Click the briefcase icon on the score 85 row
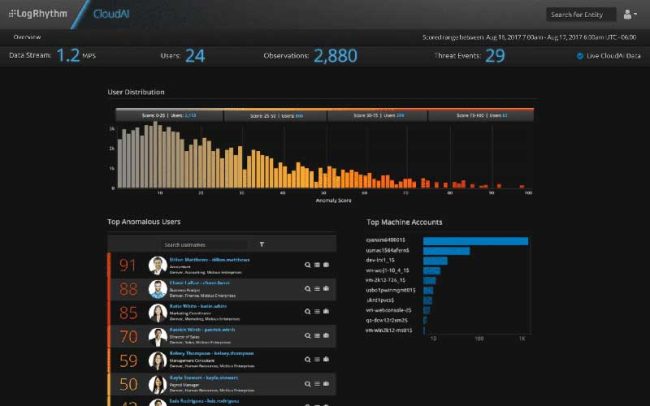 pos(325,313)
